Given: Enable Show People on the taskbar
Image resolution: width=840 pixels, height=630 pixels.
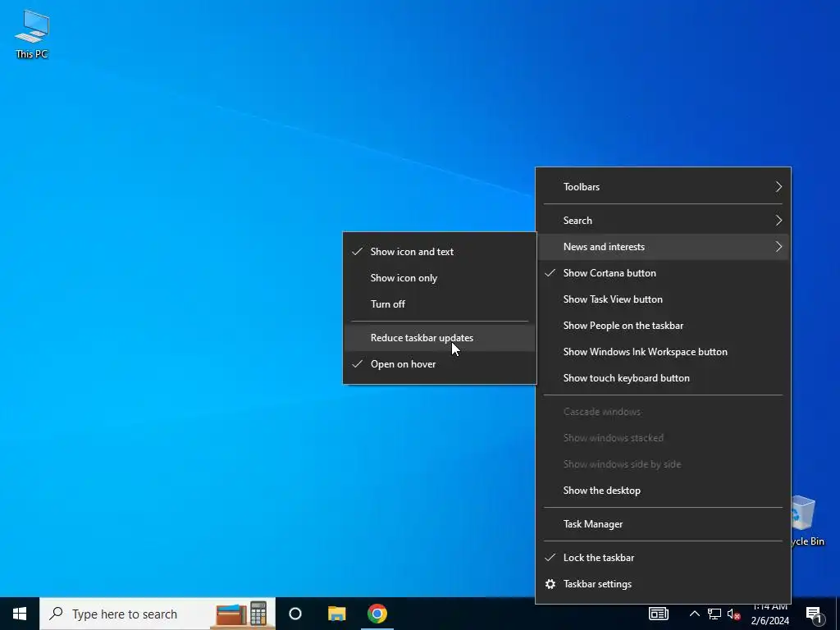Looking at the screenshot, I should pos(663,325).
